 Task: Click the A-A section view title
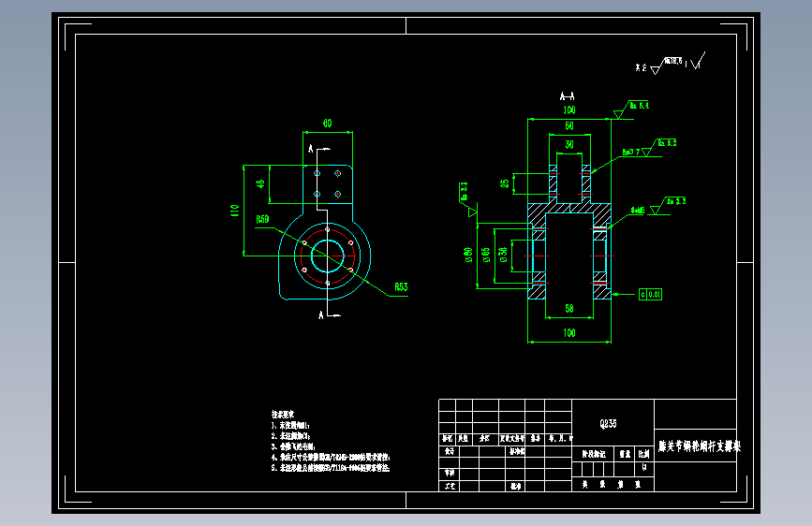pyautogui.click(x=567, y=96)
